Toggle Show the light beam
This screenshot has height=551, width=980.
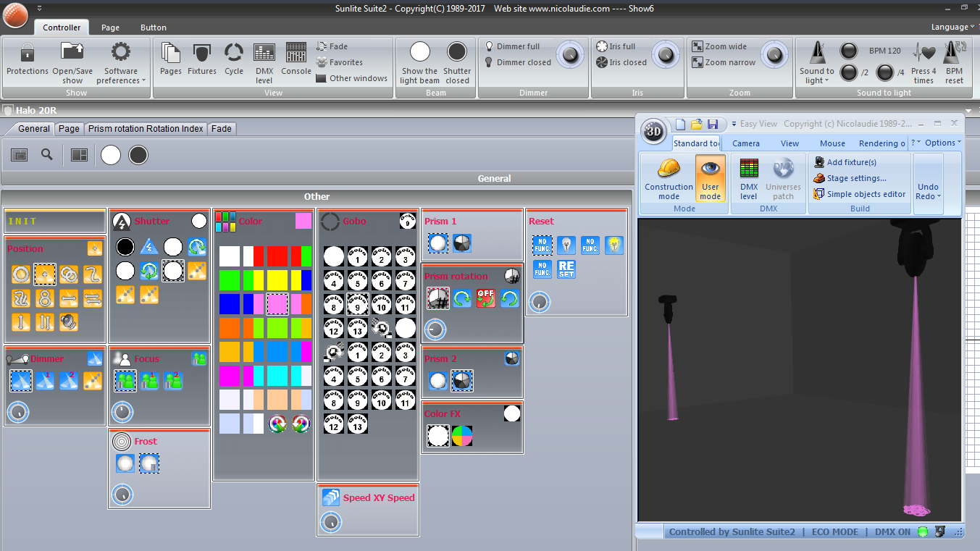coord(419,63)
